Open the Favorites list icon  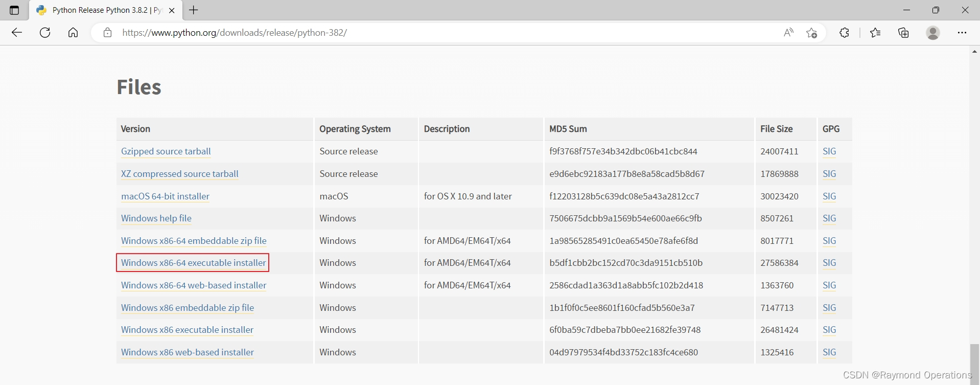pos(875,33)
